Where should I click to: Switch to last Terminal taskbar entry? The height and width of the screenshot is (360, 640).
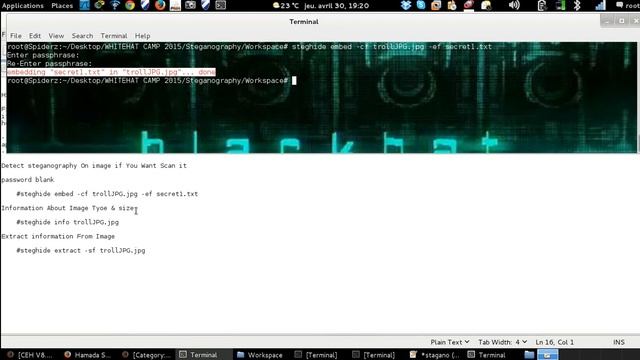[x=487, y=355]
